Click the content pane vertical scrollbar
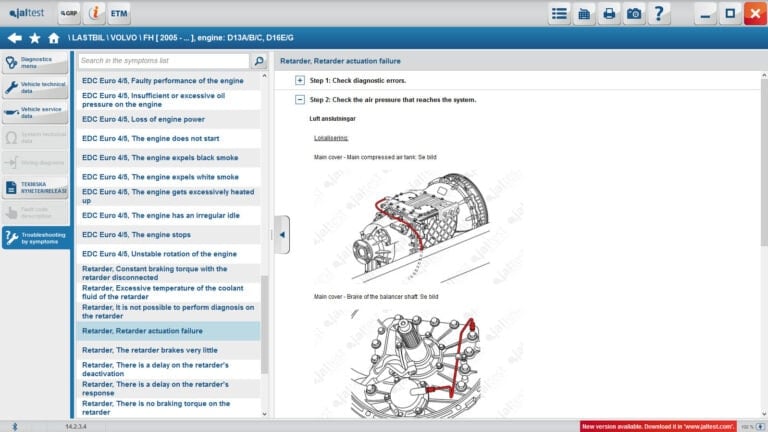 click(x=764, y=162)
